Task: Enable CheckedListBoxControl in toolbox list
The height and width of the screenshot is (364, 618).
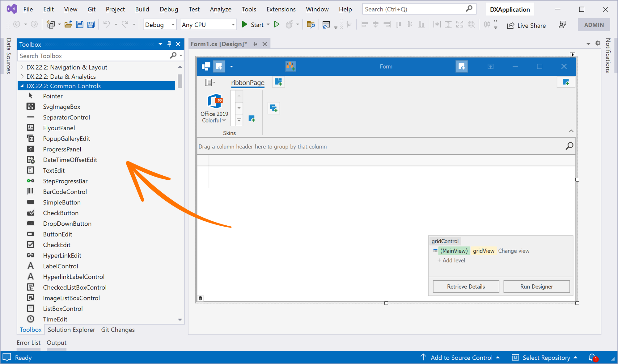Action: (x=74, y=287)
